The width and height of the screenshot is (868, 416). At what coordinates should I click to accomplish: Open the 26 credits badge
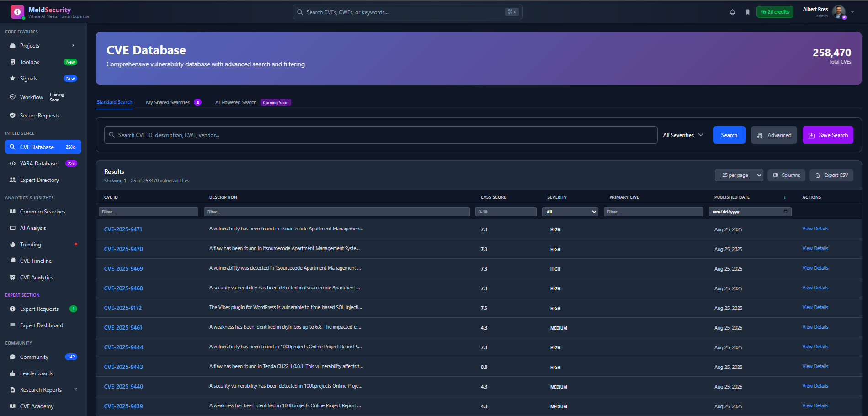coord(775,12)
